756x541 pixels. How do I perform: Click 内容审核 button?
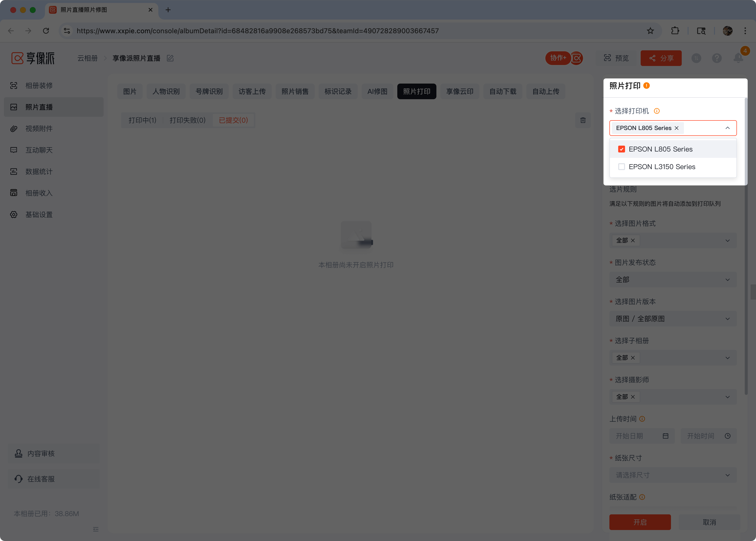point(54,453)
